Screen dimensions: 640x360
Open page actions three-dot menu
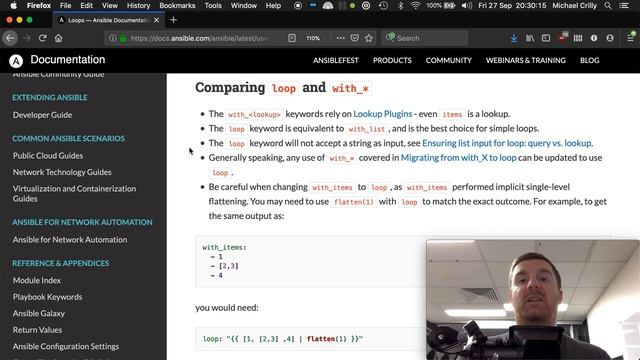pyautogui.click(x=340, y=38)
